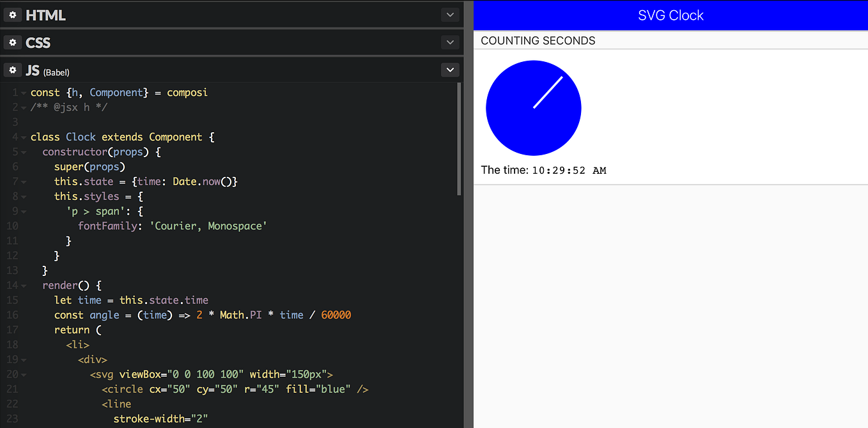
Task: Expand the HTML panel with its chevron
Action: 450,14
